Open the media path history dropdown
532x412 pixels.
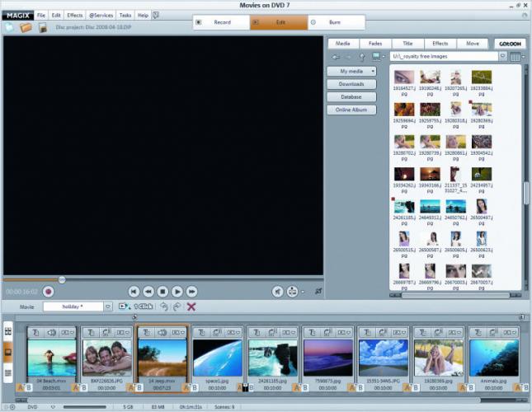click(x=503, y=56)
